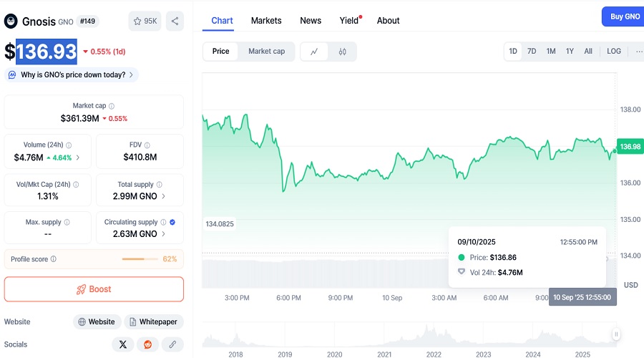
Task: Select the 7D time range
Action: point(532,52)
